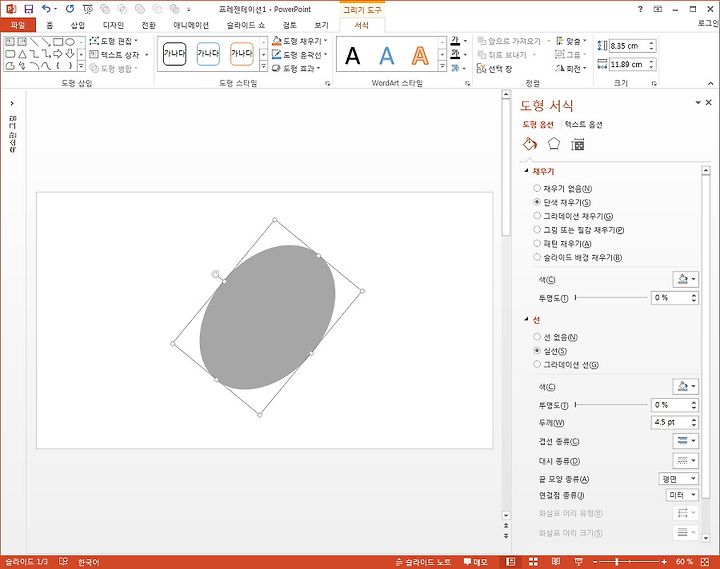Fit slide to current window icon

pos(706,562)
